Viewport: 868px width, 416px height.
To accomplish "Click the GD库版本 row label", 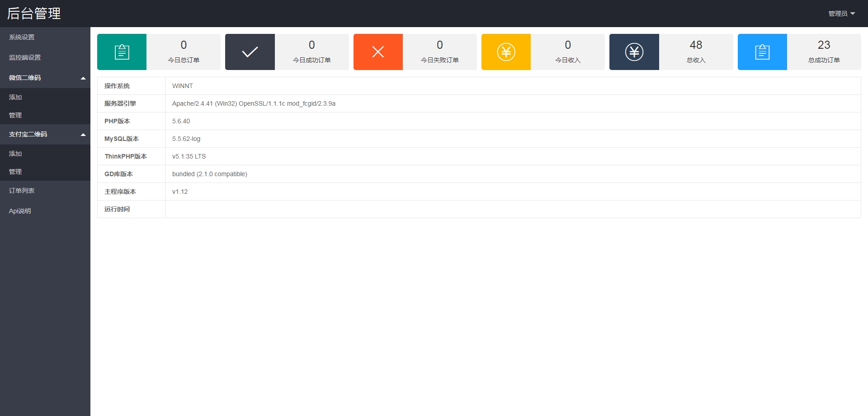I will click(118, 174).
